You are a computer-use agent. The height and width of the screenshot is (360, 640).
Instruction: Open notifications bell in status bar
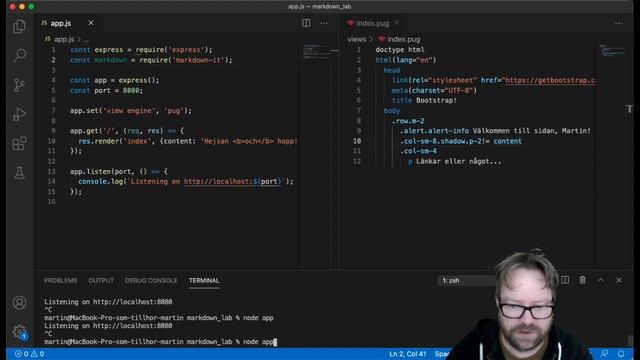coord(621,354)
